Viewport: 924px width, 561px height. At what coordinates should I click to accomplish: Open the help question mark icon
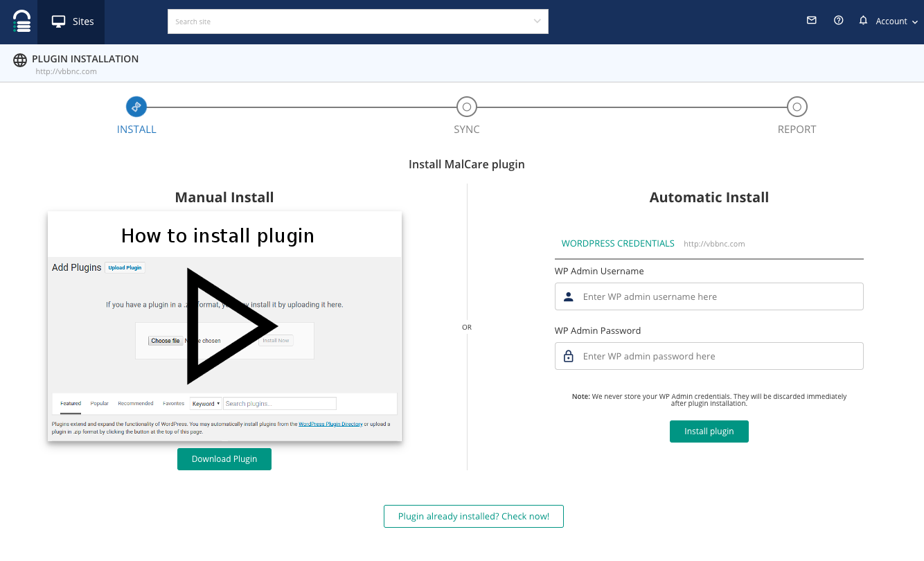click(x=839, y=21)
